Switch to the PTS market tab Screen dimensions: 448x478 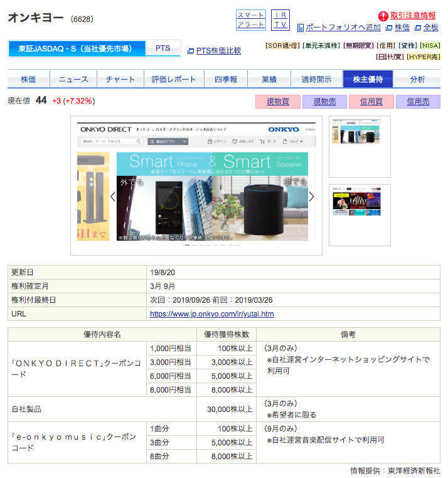[x=163, y=48]
